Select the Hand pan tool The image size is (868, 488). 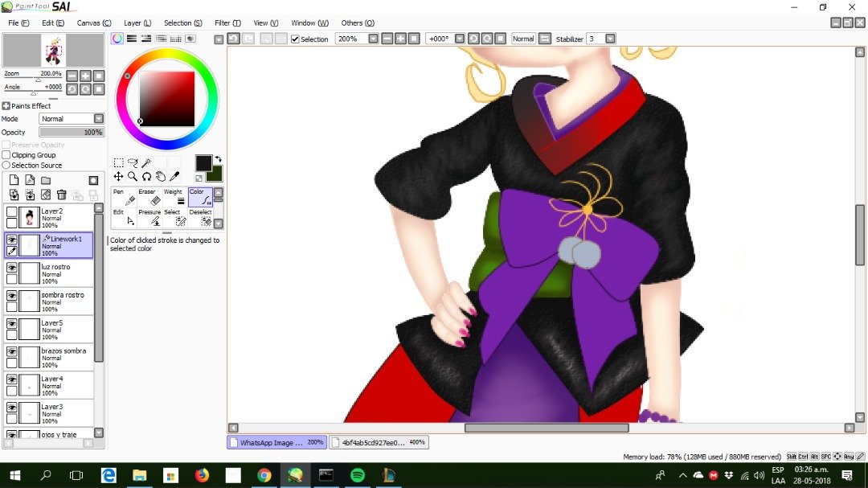point(161,176)
